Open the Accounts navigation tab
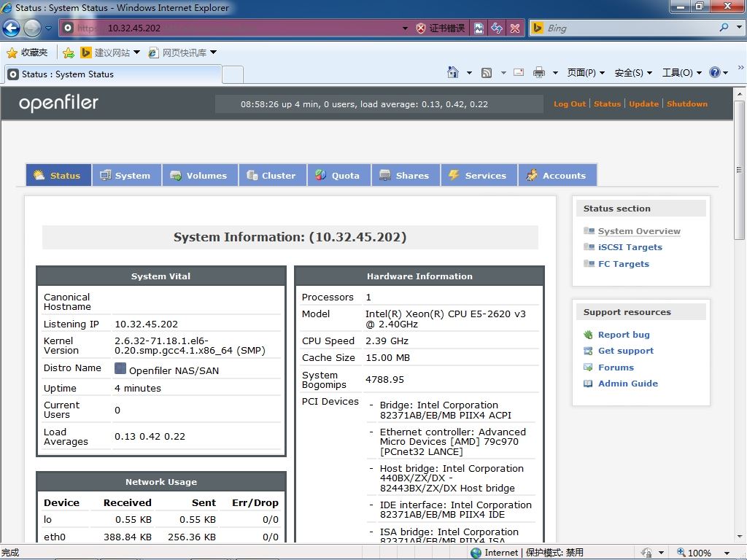This screenshot has width=747, height=560. pos(557,175)
